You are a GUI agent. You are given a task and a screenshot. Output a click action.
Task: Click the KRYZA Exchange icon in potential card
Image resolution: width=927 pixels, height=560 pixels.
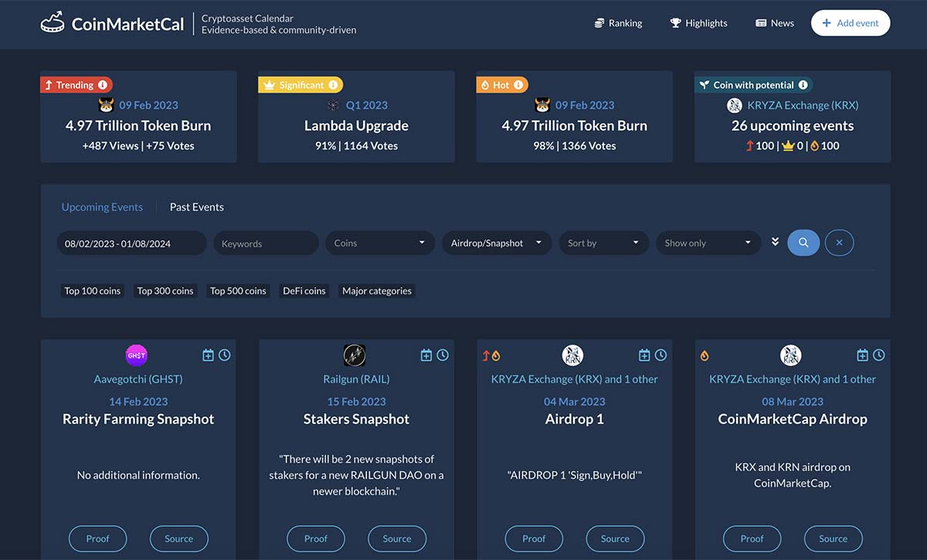[x=735, y=105]
